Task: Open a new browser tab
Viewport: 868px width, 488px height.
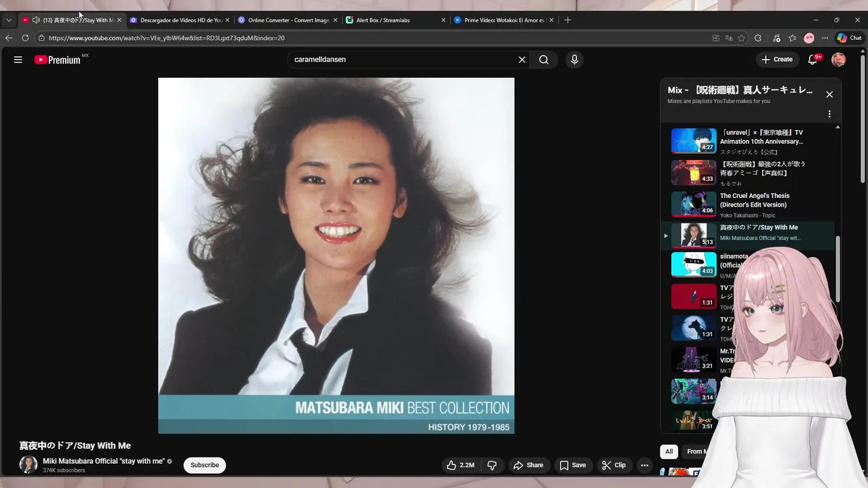Action: [x=568, y=20]
